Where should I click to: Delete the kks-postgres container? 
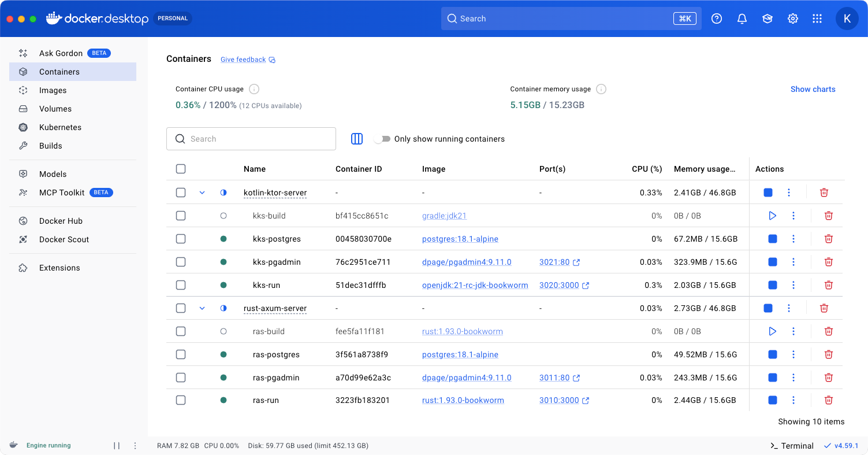tap(829, 239)
